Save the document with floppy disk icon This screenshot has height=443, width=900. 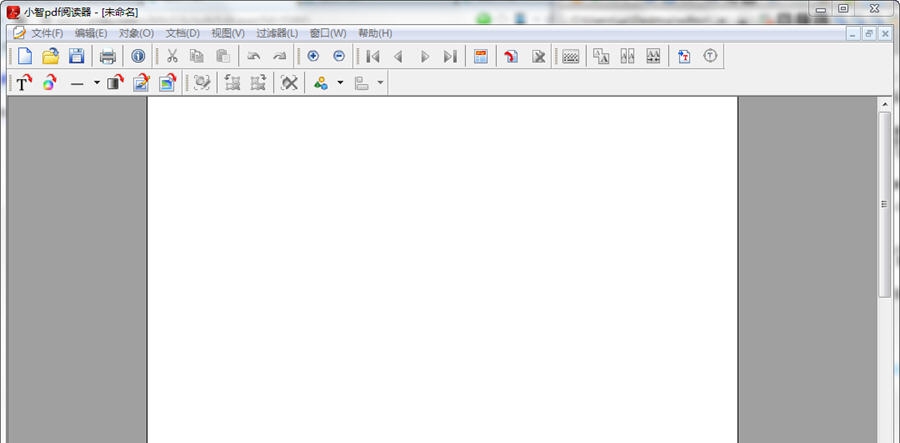76,56
